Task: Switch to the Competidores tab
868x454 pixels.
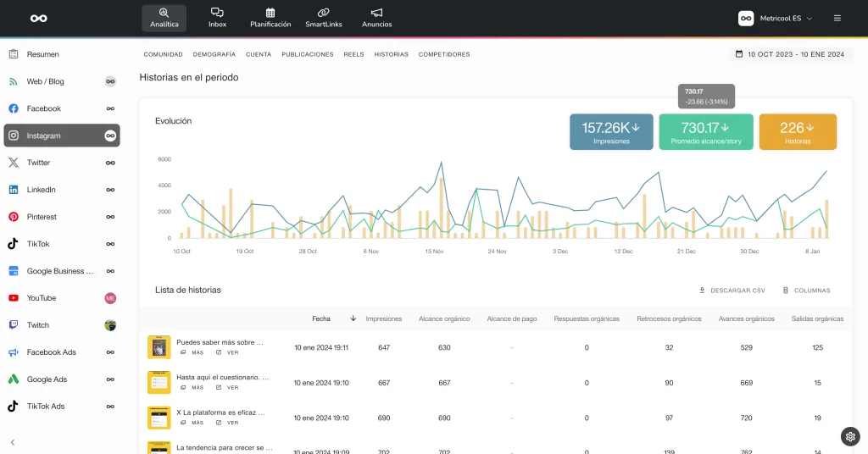Action: [x=444, y=54]
